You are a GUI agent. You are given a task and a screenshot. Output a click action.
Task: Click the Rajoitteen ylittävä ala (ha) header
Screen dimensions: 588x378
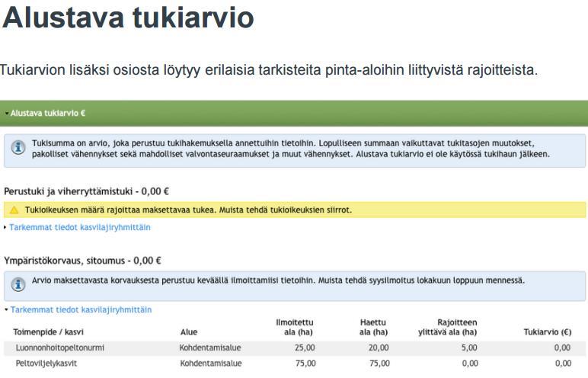pyautogui.click(x=447, y=328)
